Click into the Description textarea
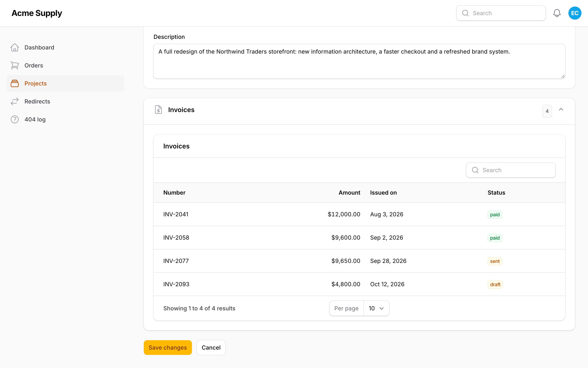The width and height of the screenshot is (588, 368). click(359, 61)
